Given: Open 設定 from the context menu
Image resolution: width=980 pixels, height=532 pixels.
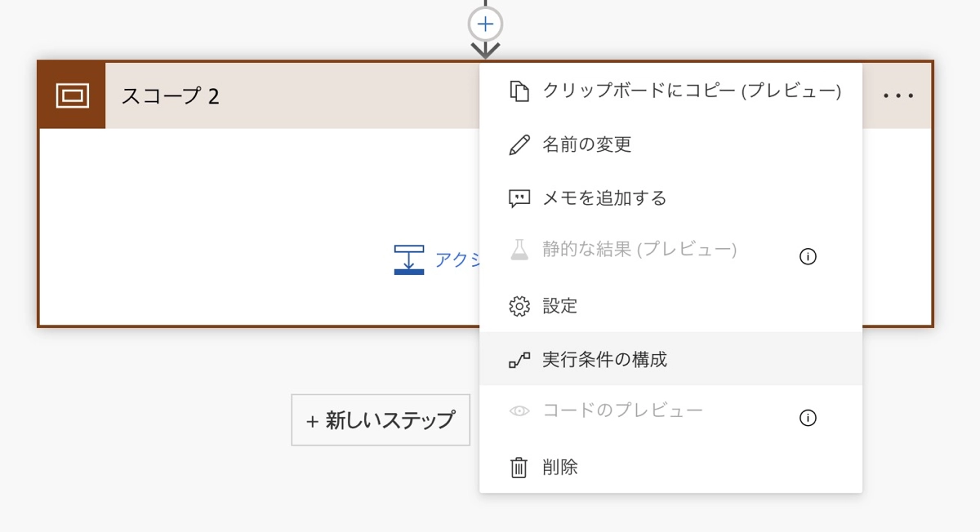Looking at the screenshot, I should click(x=560, y=306).
